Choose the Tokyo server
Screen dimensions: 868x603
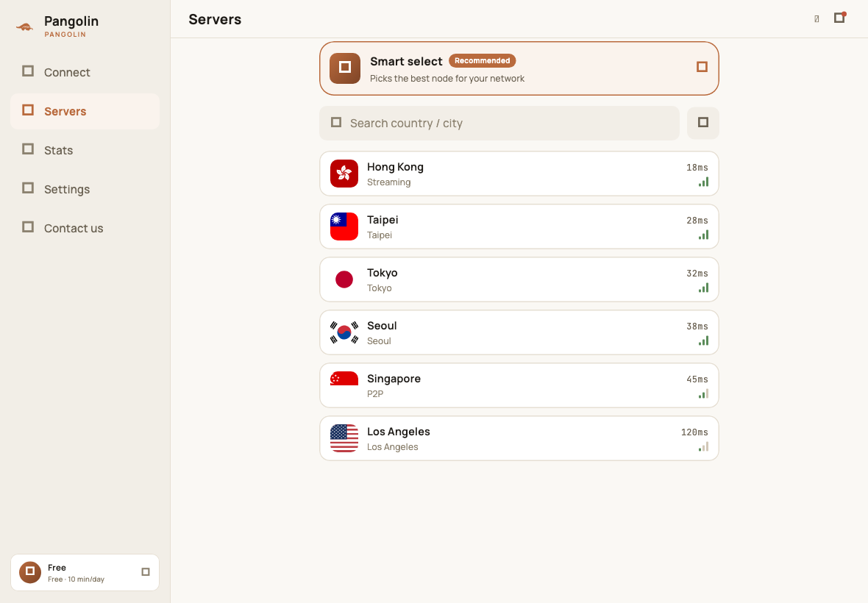(x=519, y=280)
